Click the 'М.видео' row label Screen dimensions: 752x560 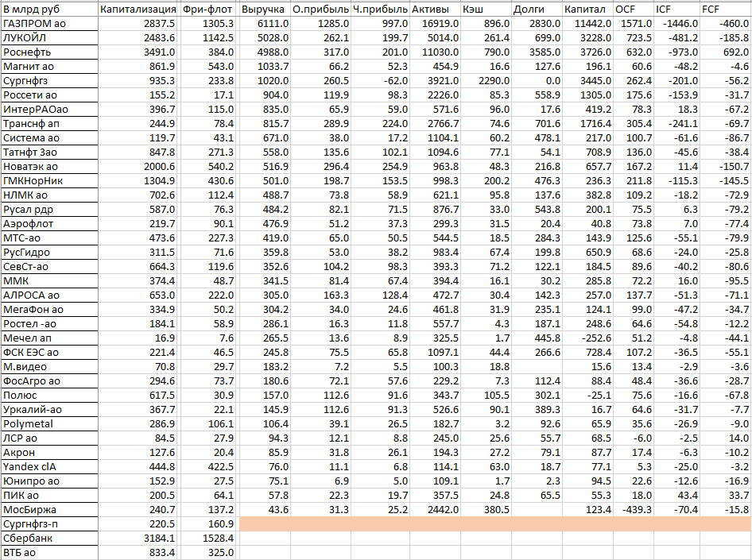tap(49, 367)
